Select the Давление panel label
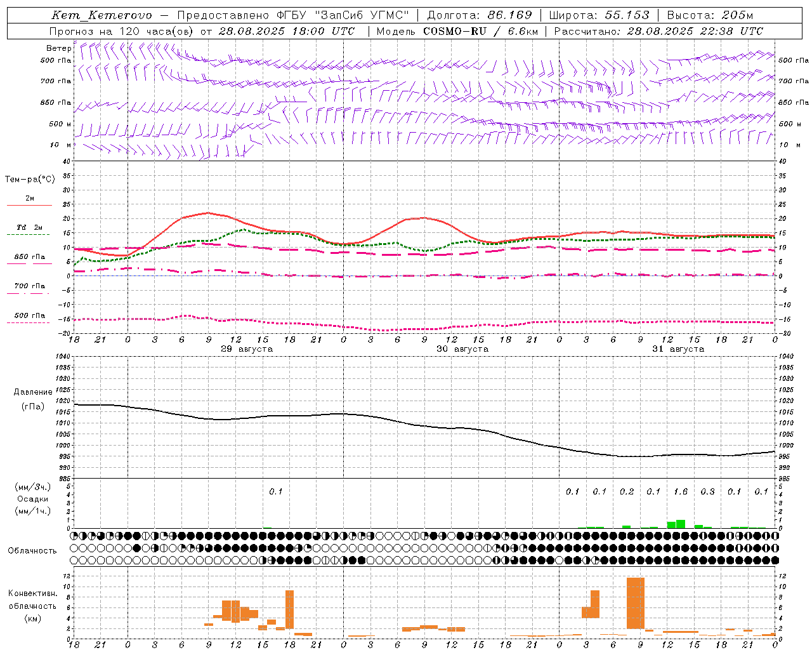The height and width of the screenshot is (650, 812). pyautogui.click(x=33, y=392)
